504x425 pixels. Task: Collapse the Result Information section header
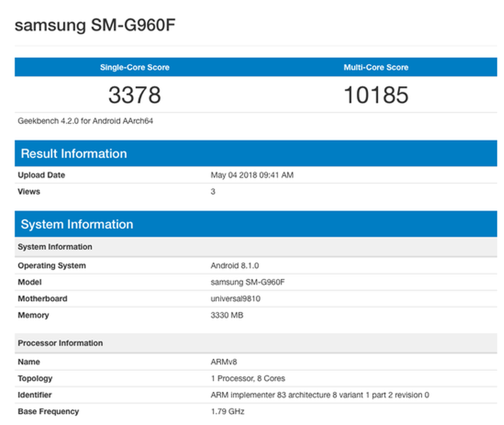pyautogui.click(x=74, y=153)
